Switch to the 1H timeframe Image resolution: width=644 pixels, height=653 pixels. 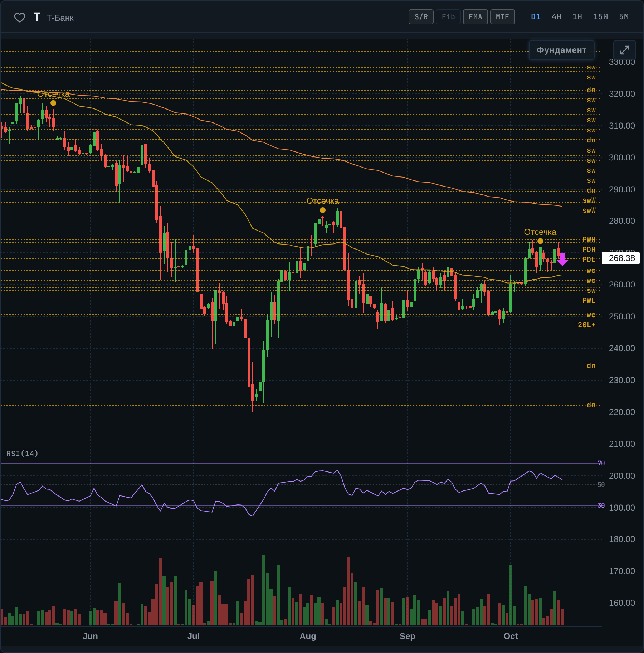[577, 17]
